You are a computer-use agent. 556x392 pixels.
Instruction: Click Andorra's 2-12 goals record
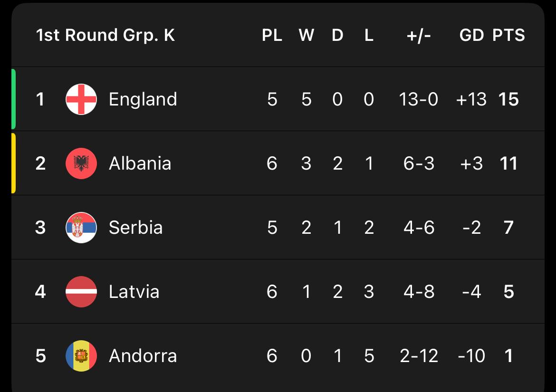(x=419, y=356)
